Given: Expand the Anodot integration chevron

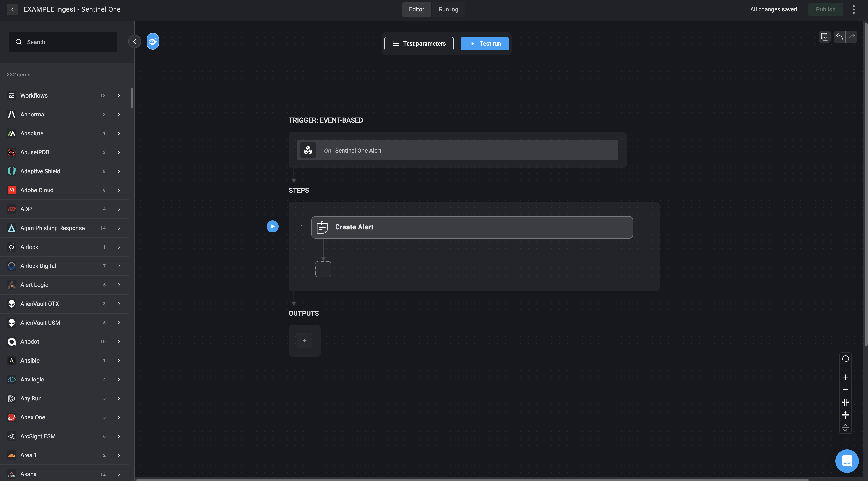Looking at the screenshot, I should pos(119,342).
